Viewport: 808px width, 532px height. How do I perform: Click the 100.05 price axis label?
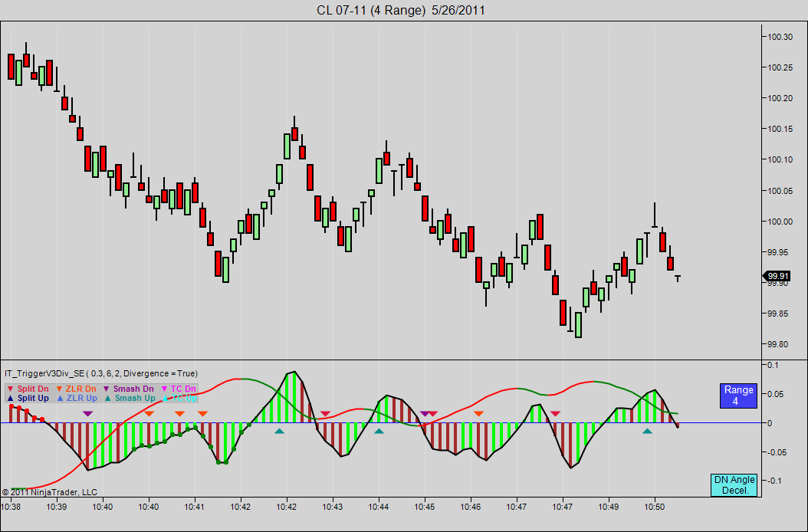point(780,191)
